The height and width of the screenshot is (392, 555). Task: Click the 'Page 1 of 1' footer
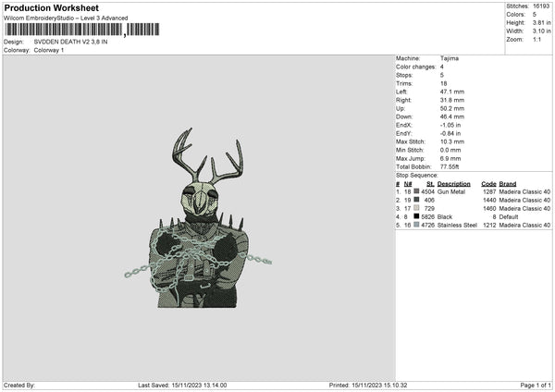[536, 386]
